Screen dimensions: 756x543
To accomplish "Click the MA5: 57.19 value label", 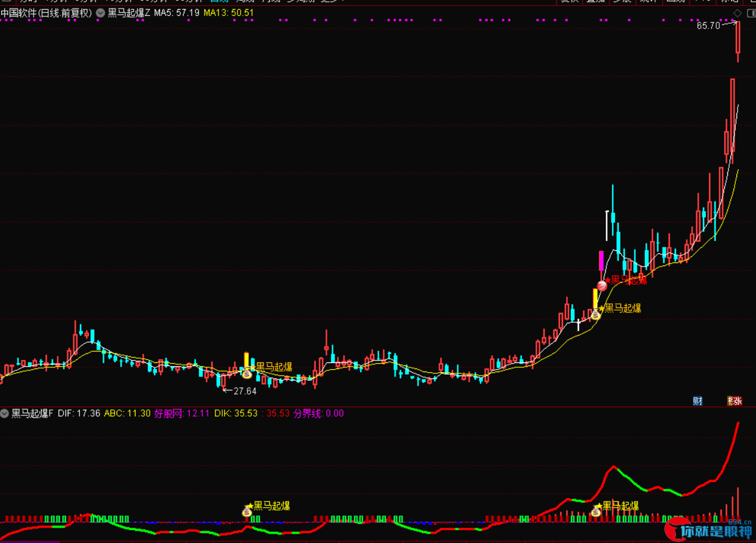I will pos(177,13).
